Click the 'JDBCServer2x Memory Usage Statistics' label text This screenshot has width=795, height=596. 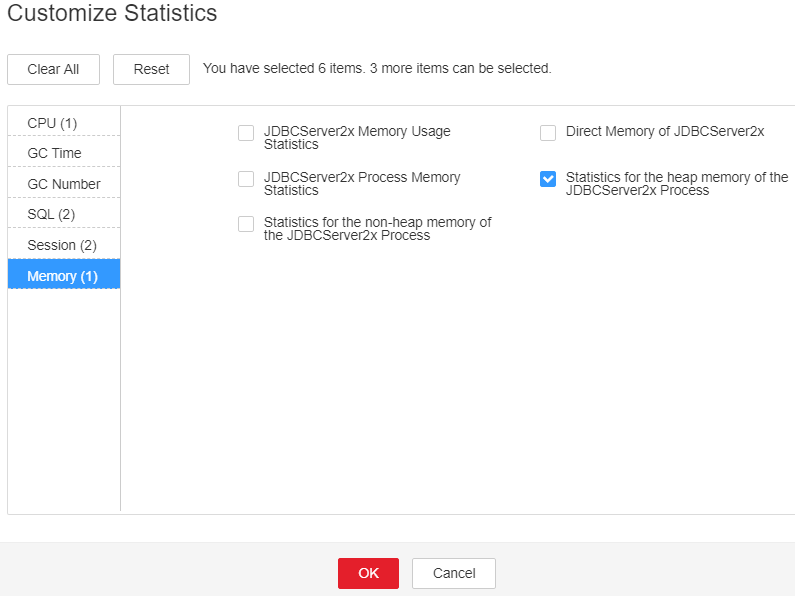point(357,138)
